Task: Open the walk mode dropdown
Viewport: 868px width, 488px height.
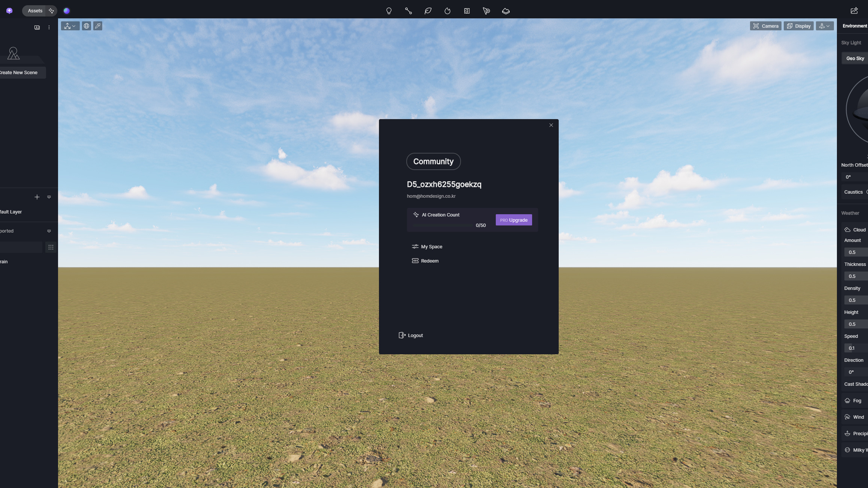Action: pos(825,26)
